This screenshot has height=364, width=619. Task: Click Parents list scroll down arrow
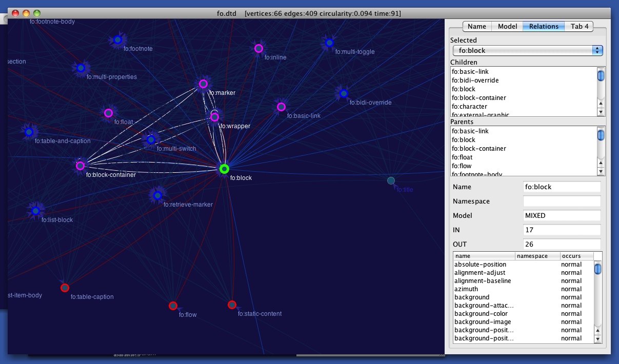click(x=601, y=172)
